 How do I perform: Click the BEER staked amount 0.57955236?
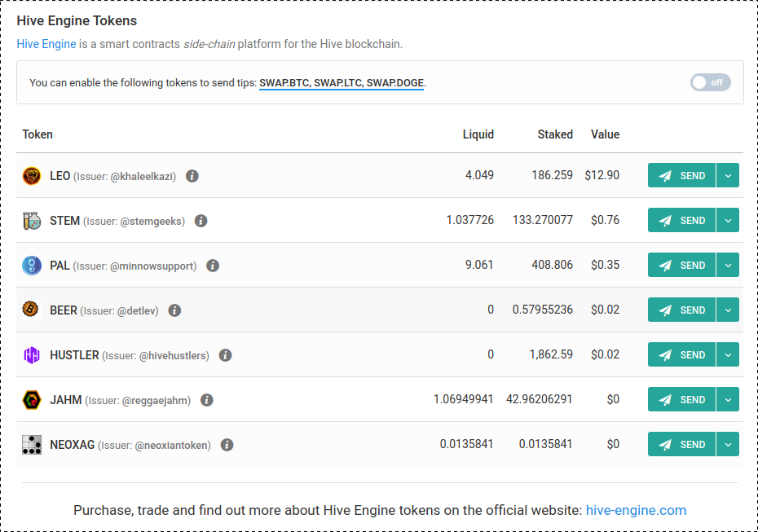[542, 310]
